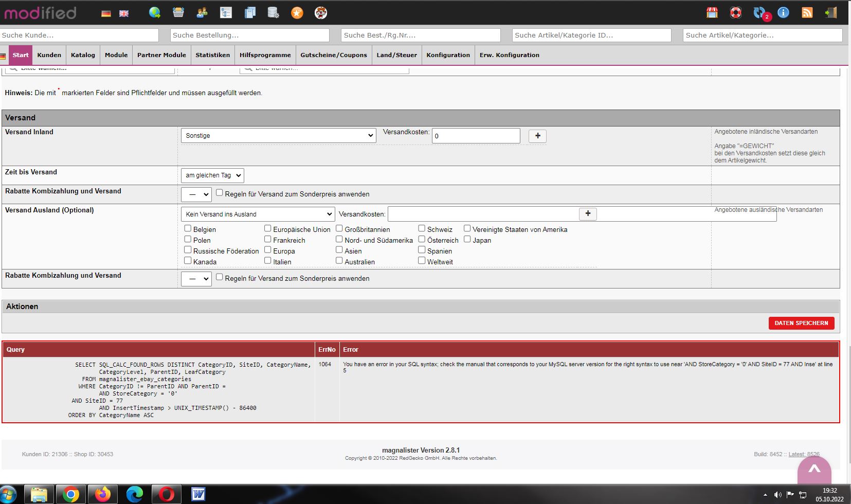
Task: Click the red lifebuoy support icon
Action: point(736,13)
